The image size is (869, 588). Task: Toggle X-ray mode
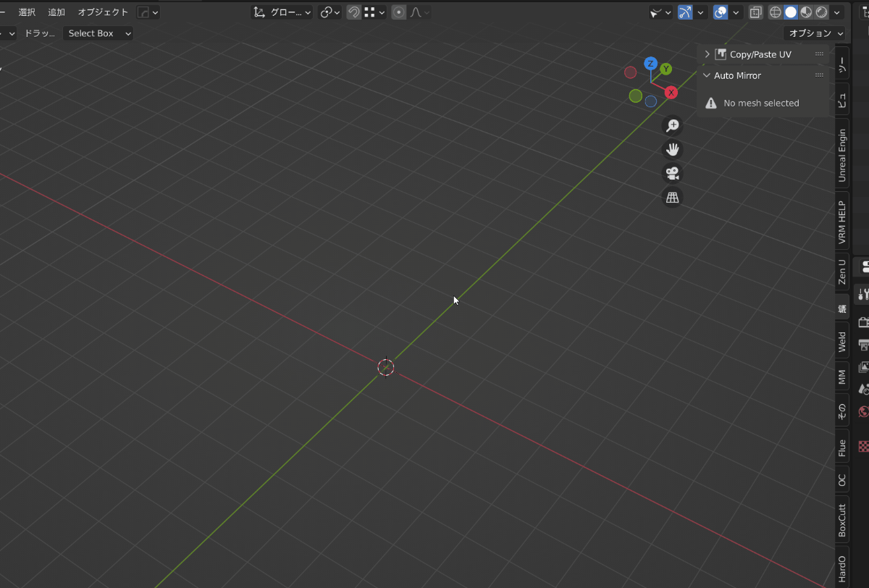755,12
